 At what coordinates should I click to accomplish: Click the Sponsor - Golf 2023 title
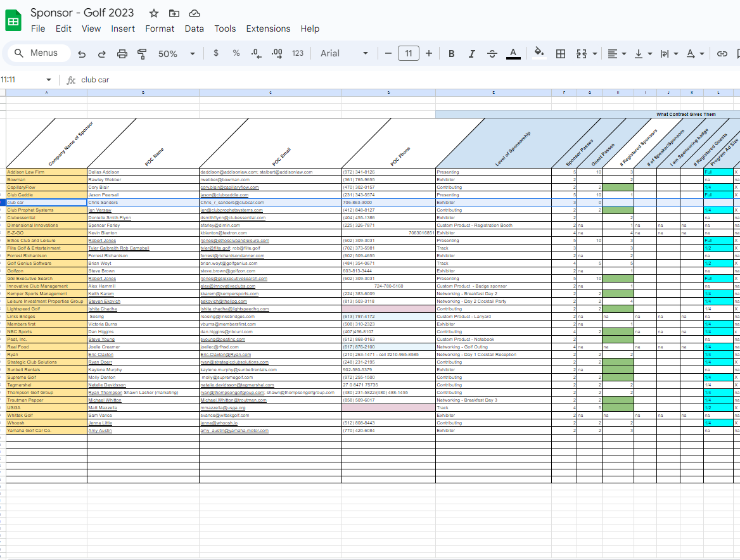pos(82,13)
